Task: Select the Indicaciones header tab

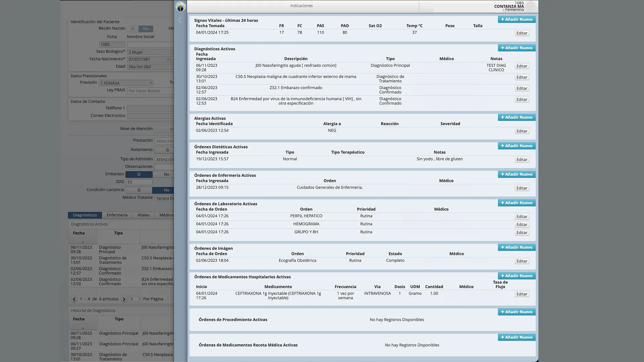Action: tap(302, 6)
